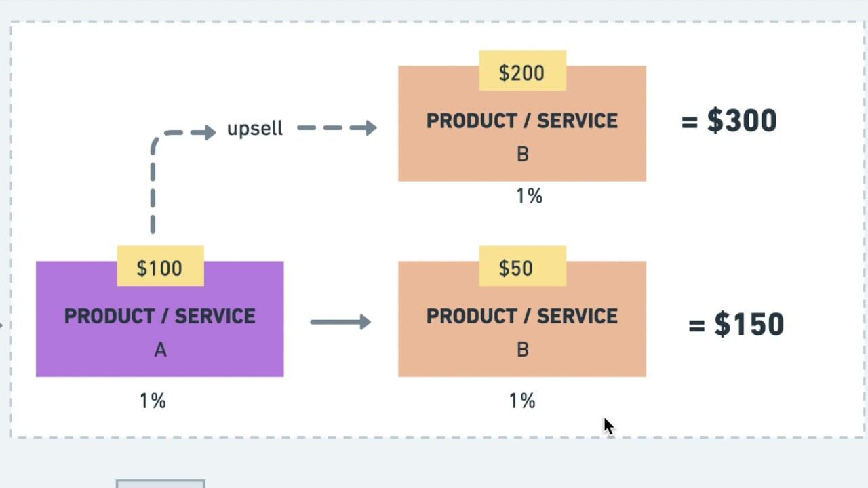Click the letter "B" in the $50 box

[522, 350]
